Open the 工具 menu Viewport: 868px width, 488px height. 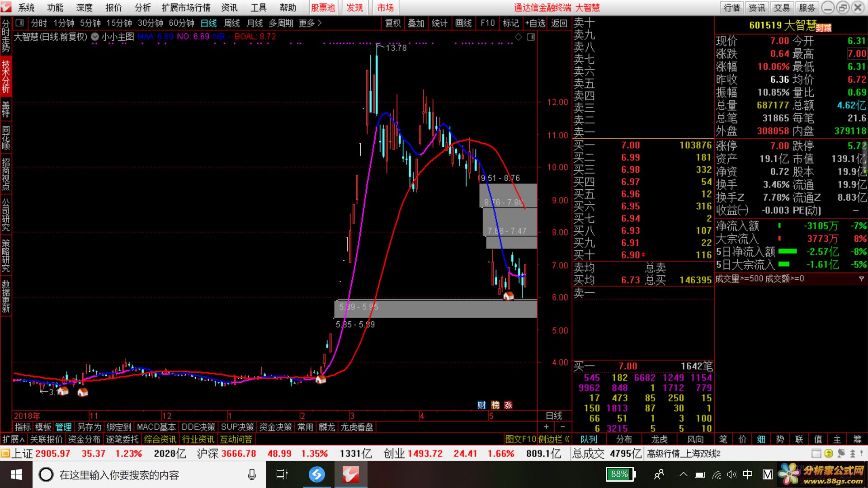coord(259,7)
